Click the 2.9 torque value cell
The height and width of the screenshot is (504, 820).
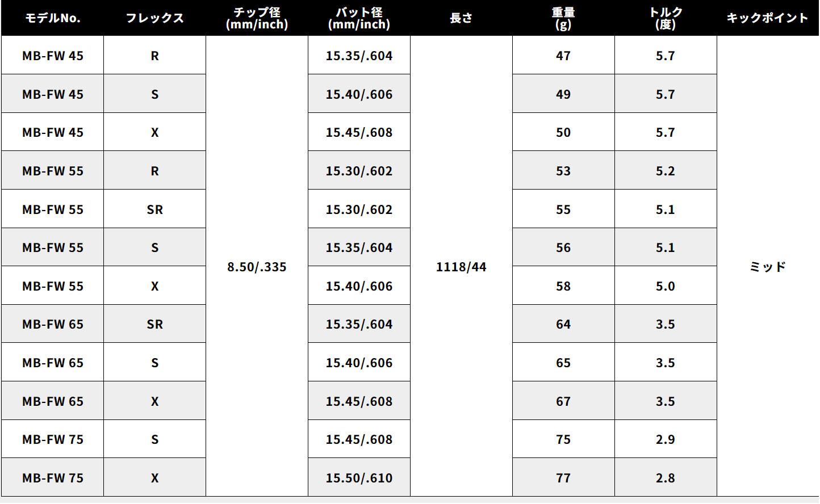click(x=666, y=439)
